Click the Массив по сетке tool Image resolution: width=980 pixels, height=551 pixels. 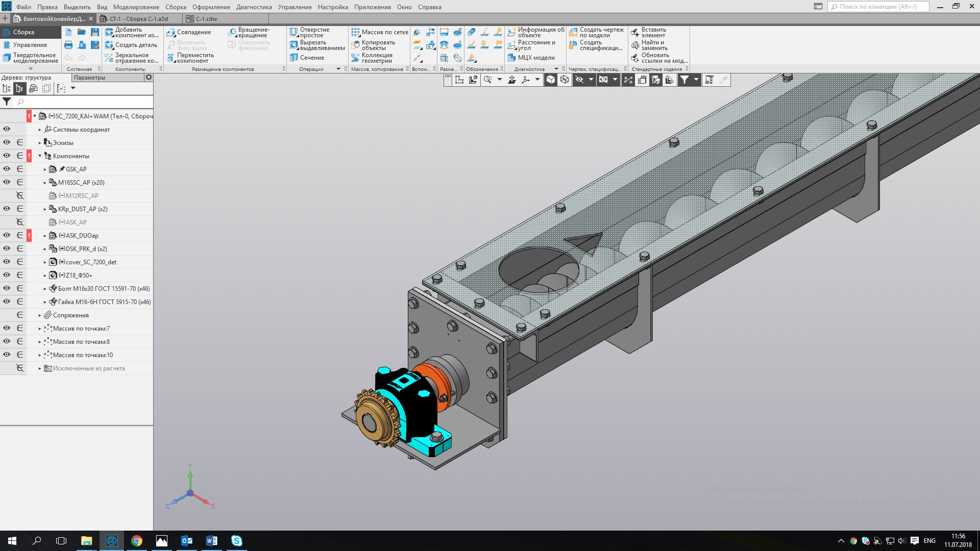click(x=379, y=32)
